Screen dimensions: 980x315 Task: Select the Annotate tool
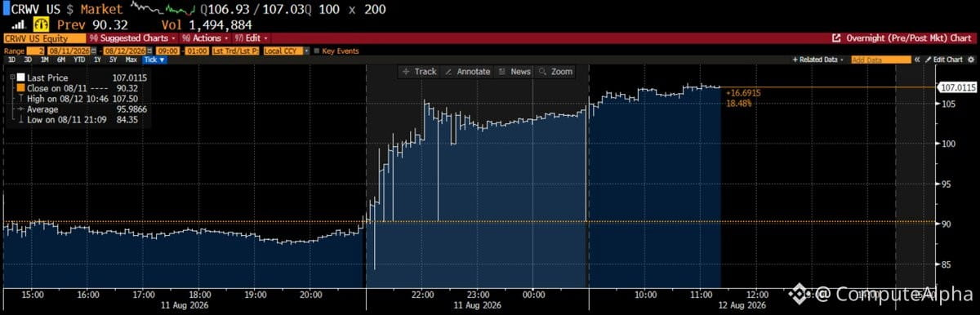(x=468, y=72)
